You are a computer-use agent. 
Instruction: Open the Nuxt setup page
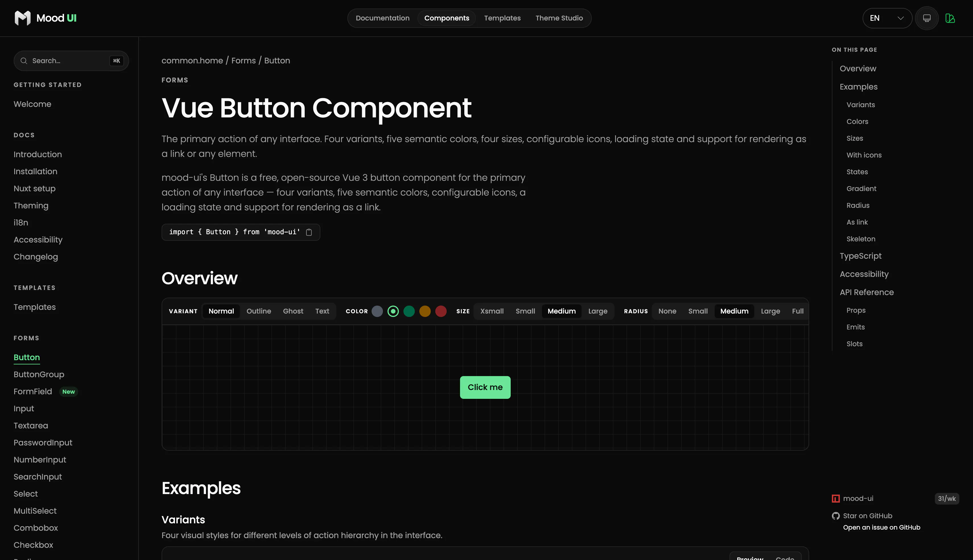tap(35, 188)
